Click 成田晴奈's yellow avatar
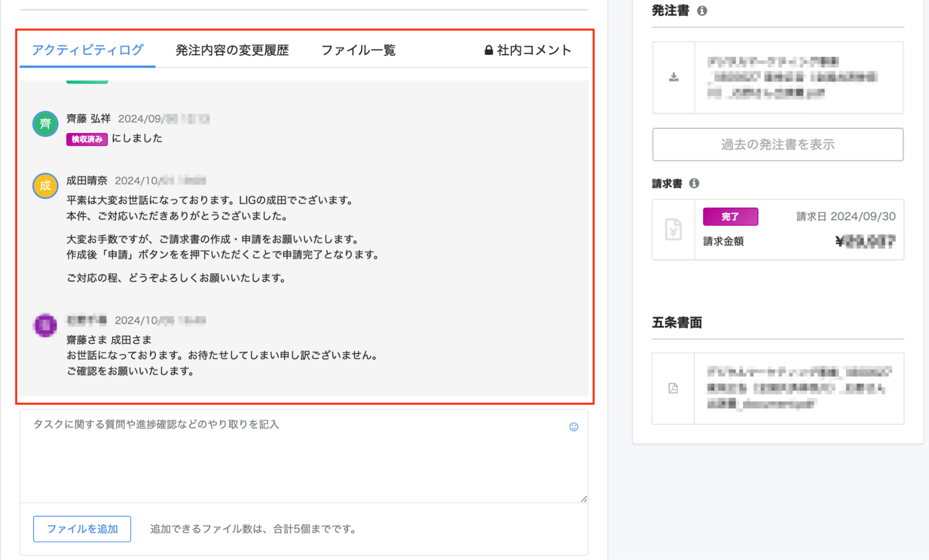 tap(45, 186)
